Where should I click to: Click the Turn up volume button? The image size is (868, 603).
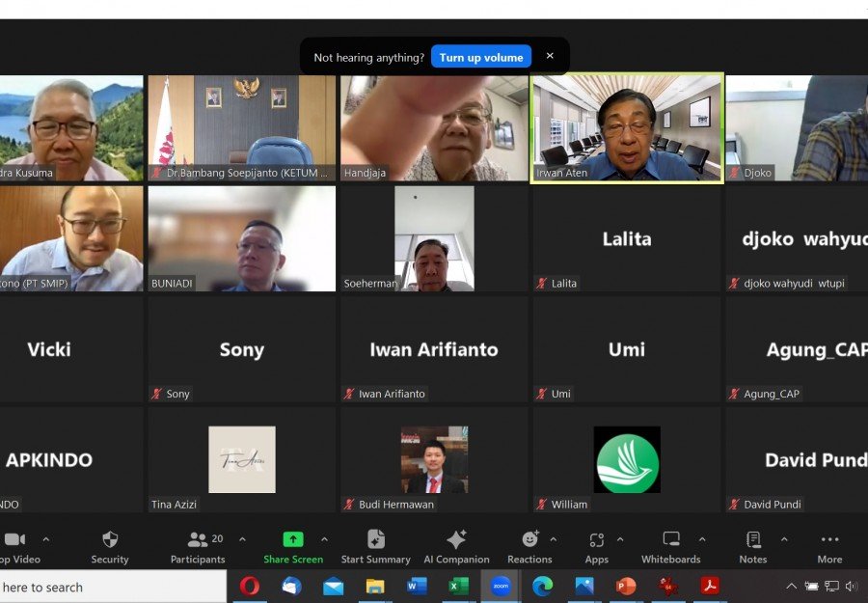[481, 57]
